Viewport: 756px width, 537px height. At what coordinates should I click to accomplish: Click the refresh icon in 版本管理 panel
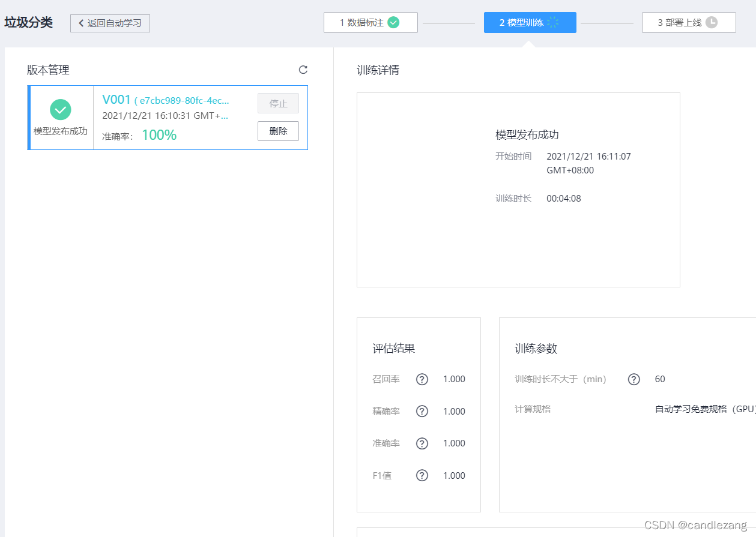point(303,70)
